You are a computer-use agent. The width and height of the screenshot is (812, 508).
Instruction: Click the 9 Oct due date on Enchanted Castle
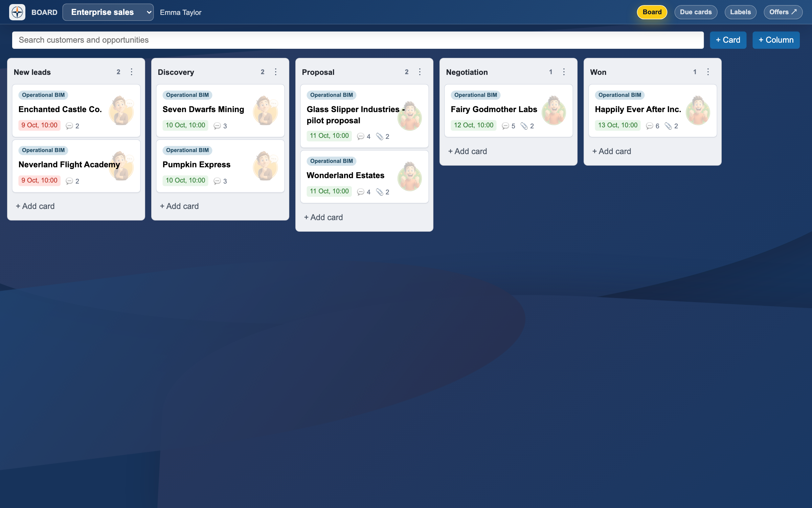(x=39, y=125)
